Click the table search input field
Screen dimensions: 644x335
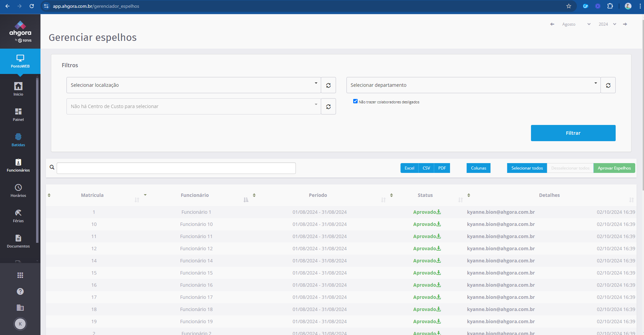pos(176,168)
